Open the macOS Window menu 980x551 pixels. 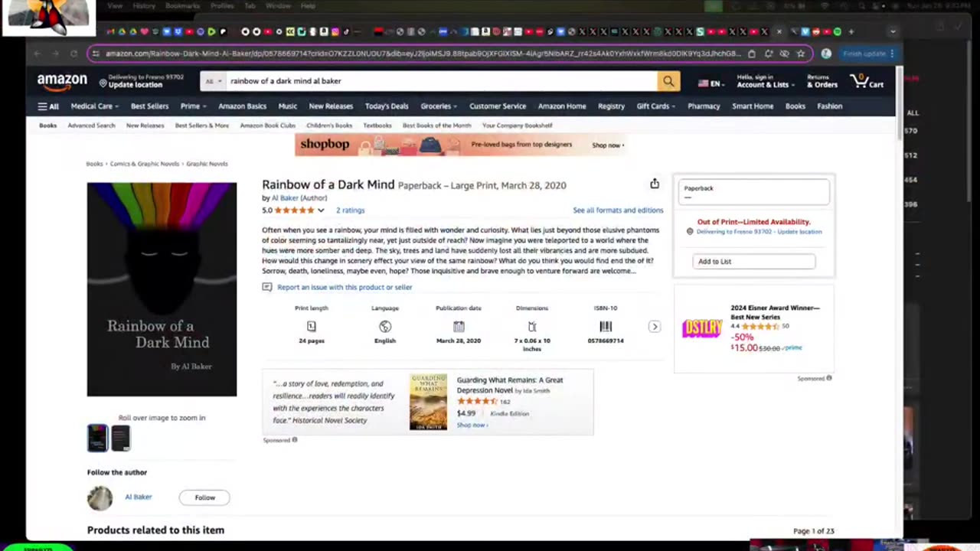coord(278,6)
